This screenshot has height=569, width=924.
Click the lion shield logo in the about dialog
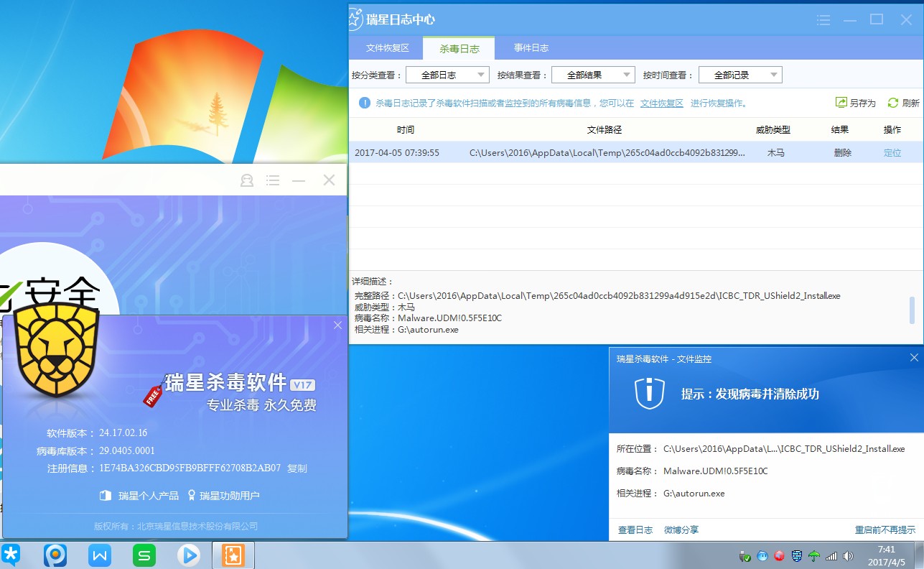[x=56, y=350]
